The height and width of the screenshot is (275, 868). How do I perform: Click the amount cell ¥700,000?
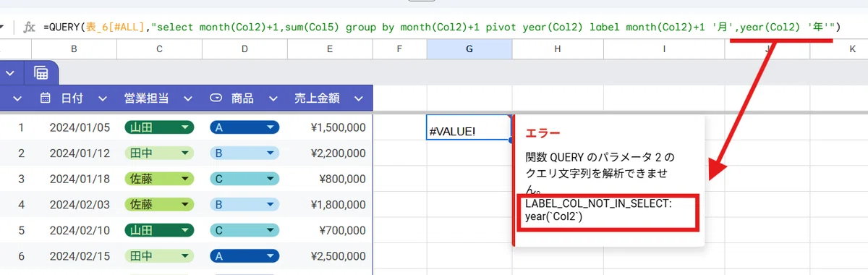343,230
